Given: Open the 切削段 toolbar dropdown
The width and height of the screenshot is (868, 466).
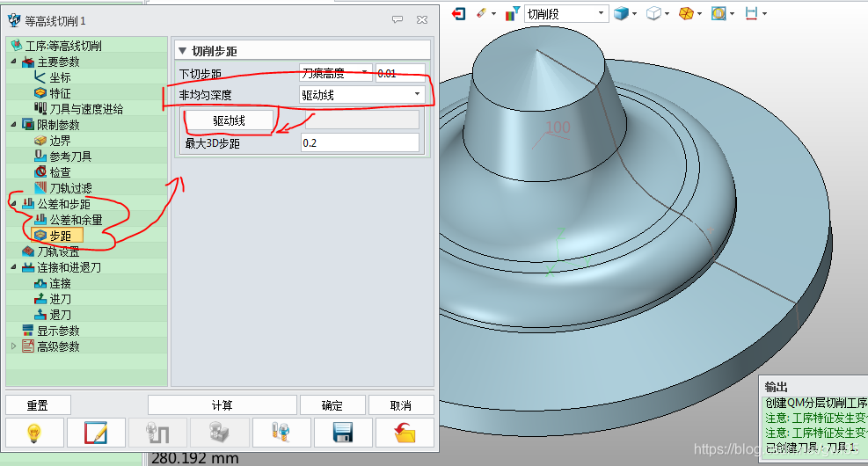Looking at the screenshot, I should (602, 13).
